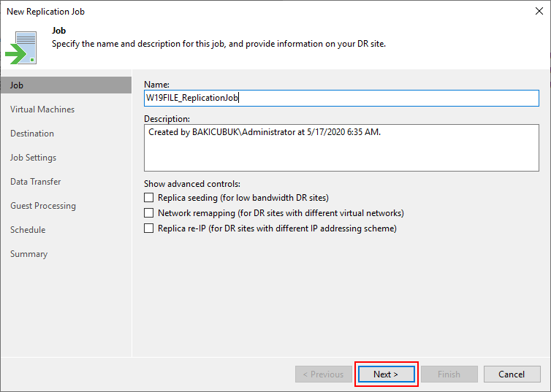The width and height of the screenshot is (551, 392).
Task: Click the greyed-out Finish button
Action: pos(449,374)
